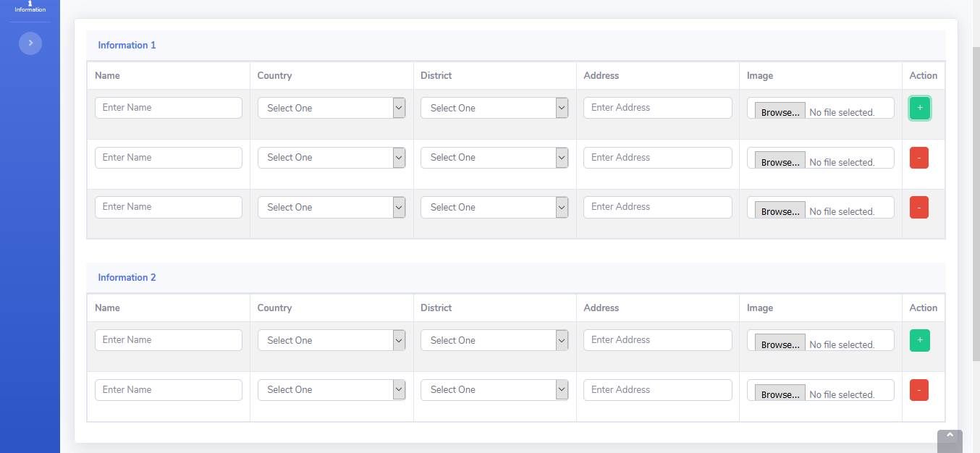The width and height of the screenshot is (980, 453).
Task: Click Browse in Information 1 third row
Action: coord(780,211)
